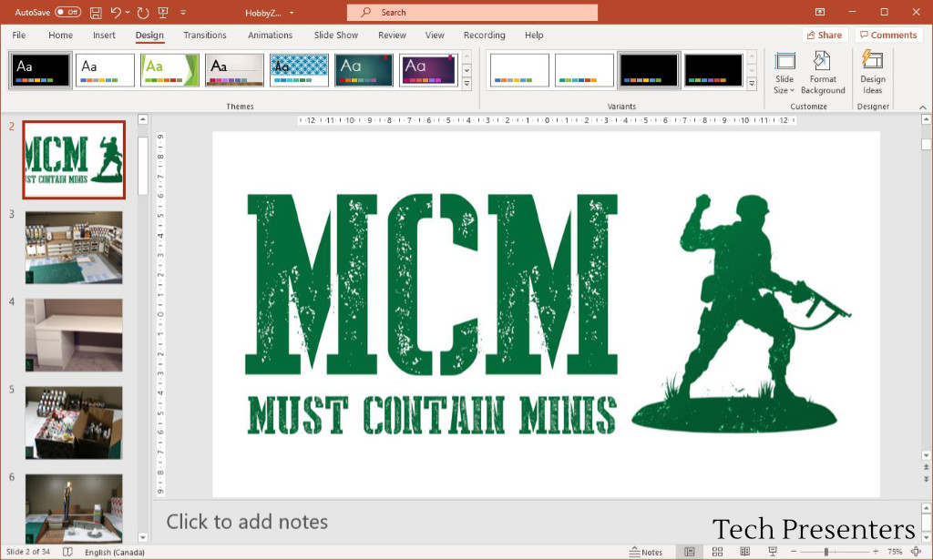The image size is (933, 560).
Task: Adjust the zoom slider handle
Action: pos(825,553)
